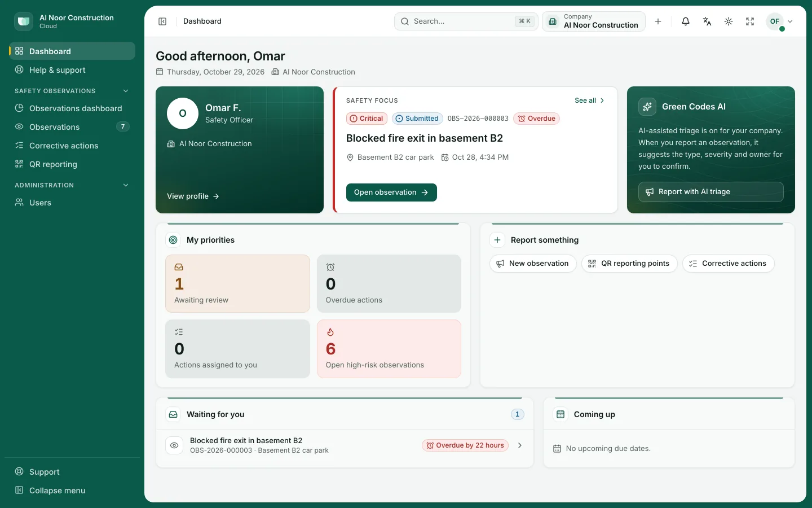Click QR reporting points button

pos(629,264)
